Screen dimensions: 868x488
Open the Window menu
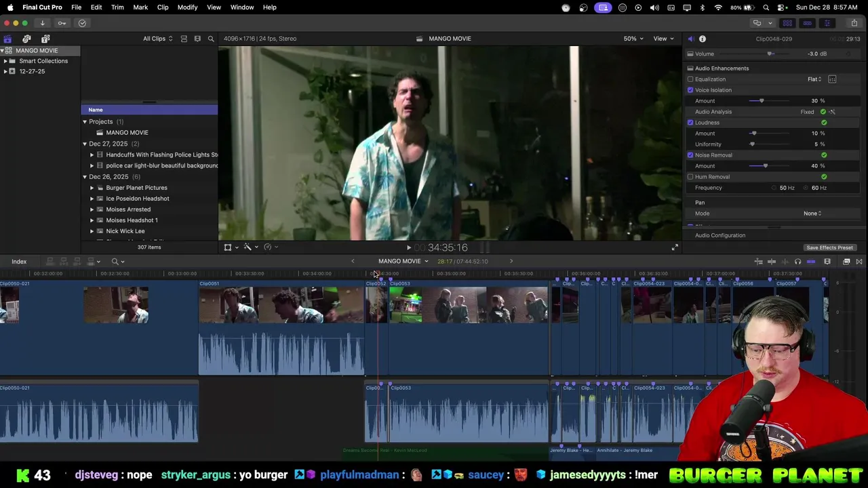coord(242,7)
